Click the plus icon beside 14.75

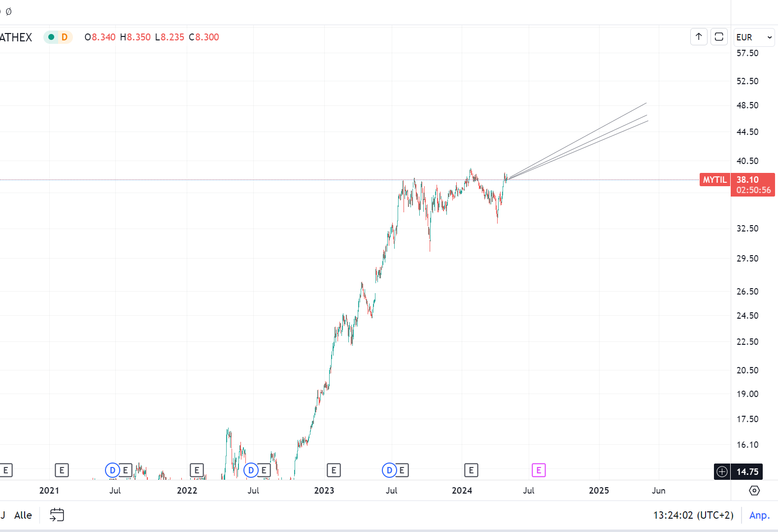[722, 471]
